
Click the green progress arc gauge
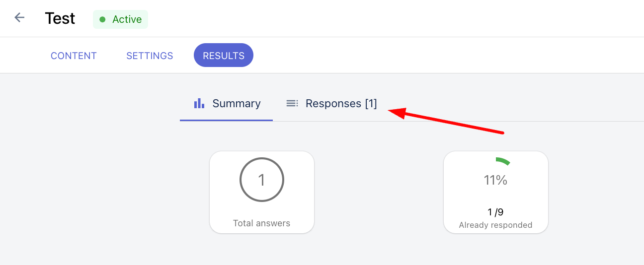tap(502, 161)
